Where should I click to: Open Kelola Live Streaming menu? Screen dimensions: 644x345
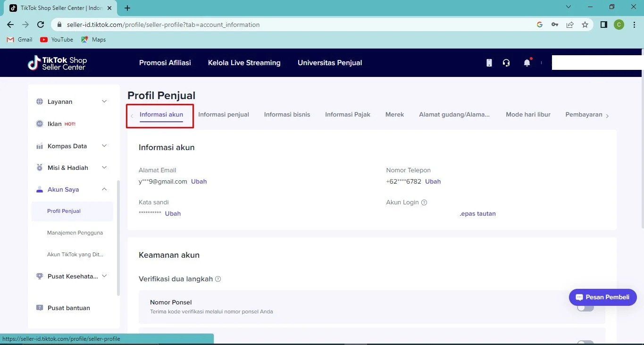tap(244, 63)
